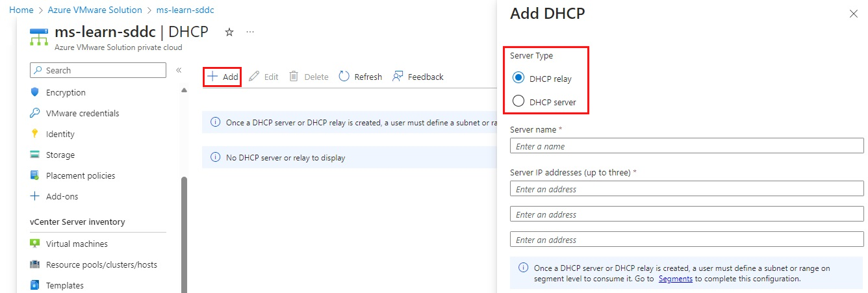Collapse the sidebar with double chevron
Screen dimensions: 868x293
[x=179, y=70]
